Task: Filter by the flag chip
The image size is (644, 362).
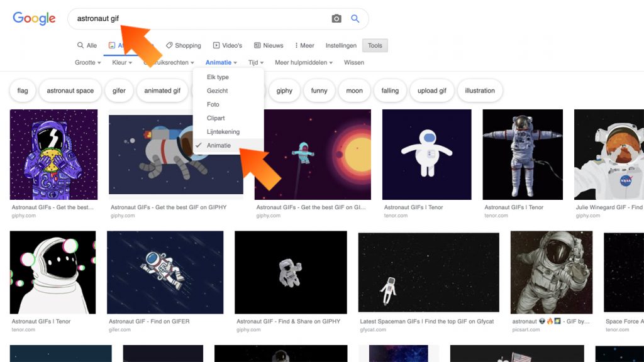Action: (x=23, y=90)
